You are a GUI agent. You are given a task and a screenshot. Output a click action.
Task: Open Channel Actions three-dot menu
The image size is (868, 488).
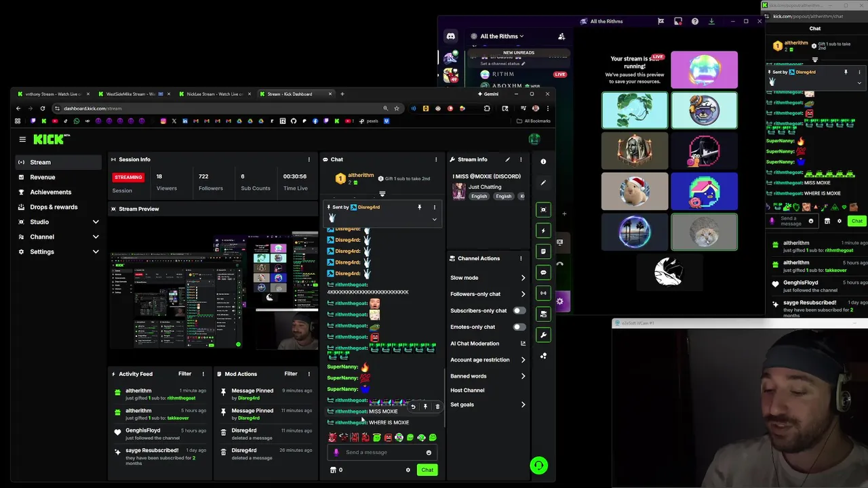pyautogui.click(x=521, y=258)
